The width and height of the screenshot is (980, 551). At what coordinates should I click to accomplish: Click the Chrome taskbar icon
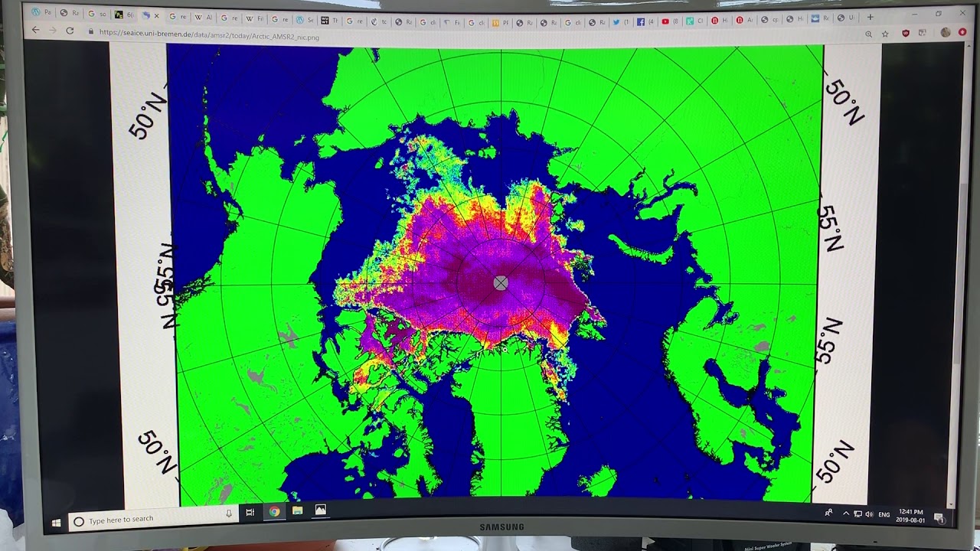click(x=274, y=511)
